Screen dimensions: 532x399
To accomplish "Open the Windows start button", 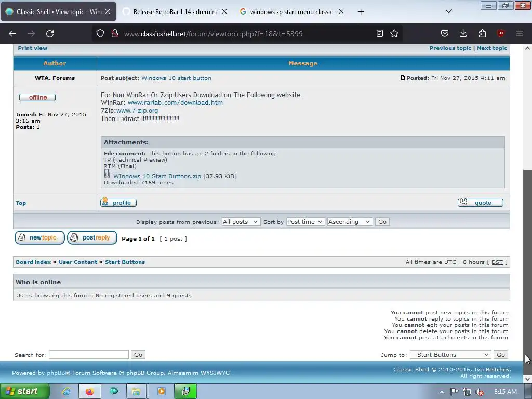I will point(25,392).
